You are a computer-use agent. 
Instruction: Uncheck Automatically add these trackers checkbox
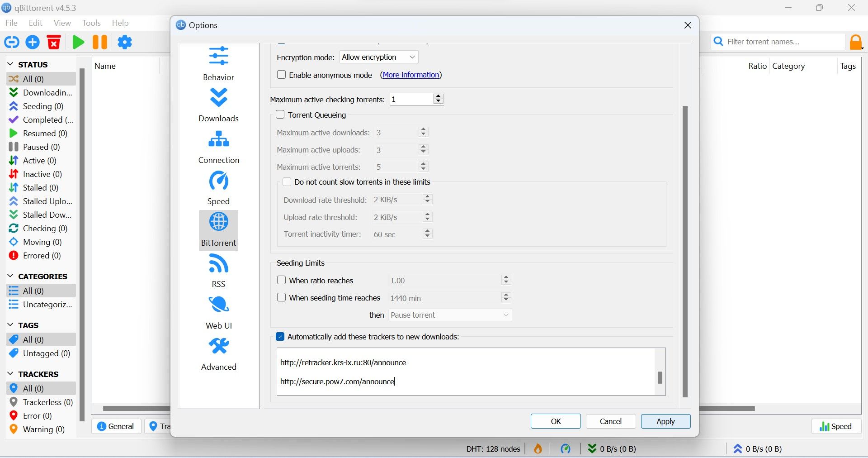[x=280, y=336]
